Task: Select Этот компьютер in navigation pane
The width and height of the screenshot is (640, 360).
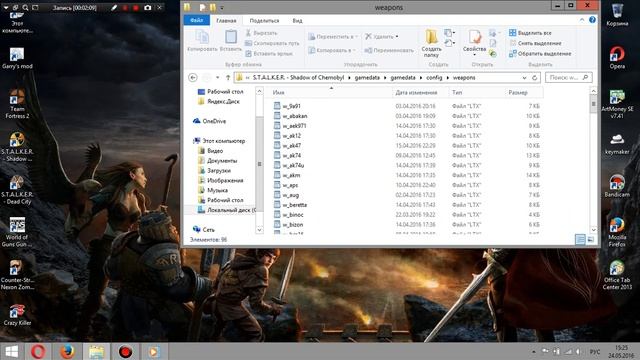Action: [x=220, y=141]
